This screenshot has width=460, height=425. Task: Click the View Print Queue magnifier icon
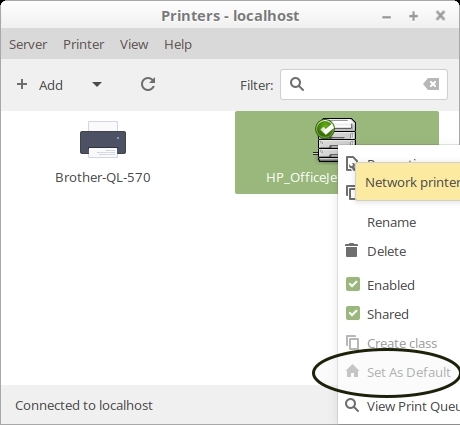(352, 405)
